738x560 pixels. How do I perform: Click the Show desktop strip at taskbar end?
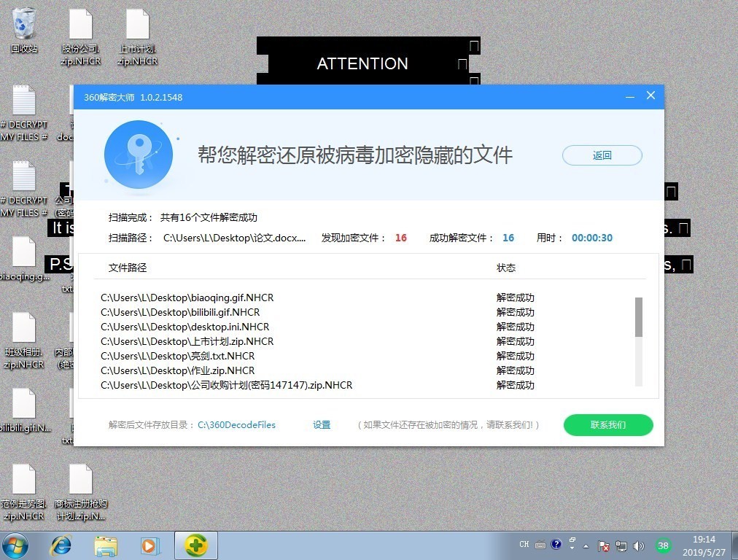click(x=734, y=546)
